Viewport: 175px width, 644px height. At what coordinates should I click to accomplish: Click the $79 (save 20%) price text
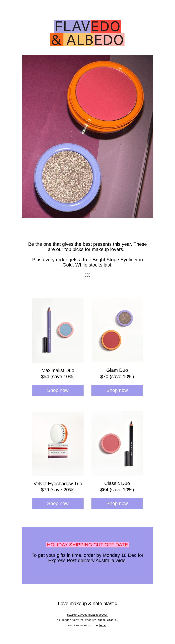(58, 490)
